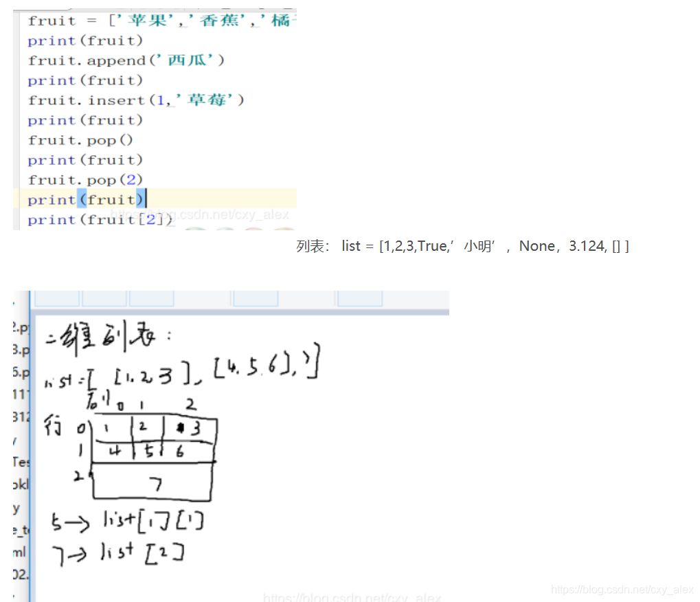Click the table cell containing 5
The width and height of the screenshot is (700, 602).
tap(148, 452)
